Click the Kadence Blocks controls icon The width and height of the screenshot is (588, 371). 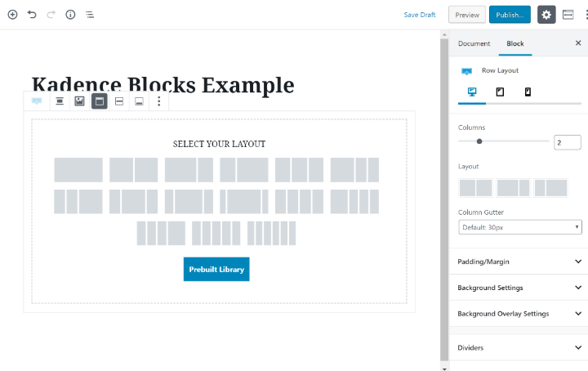point(568,15)
